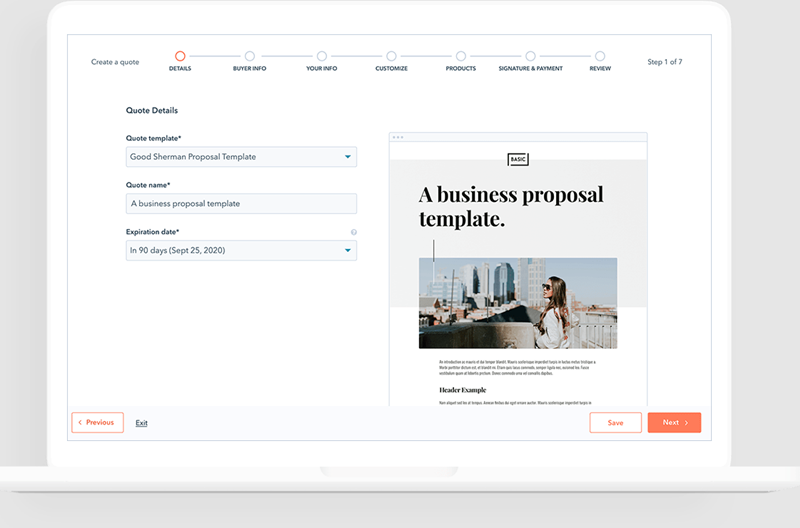Click the Details step circle

pyautogui.click(x=180, y=56)
